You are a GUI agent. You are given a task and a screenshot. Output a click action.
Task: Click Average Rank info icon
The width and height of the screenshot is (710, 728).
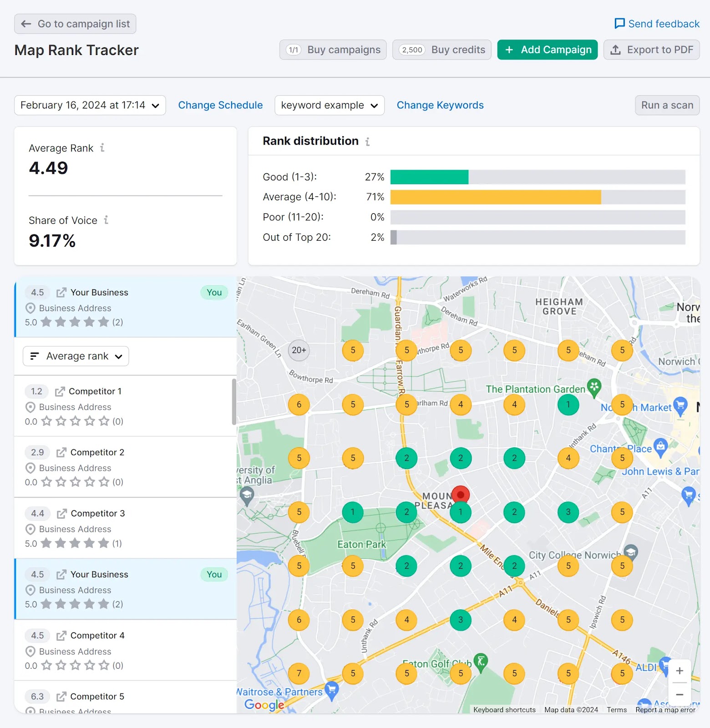click(102, 148)
